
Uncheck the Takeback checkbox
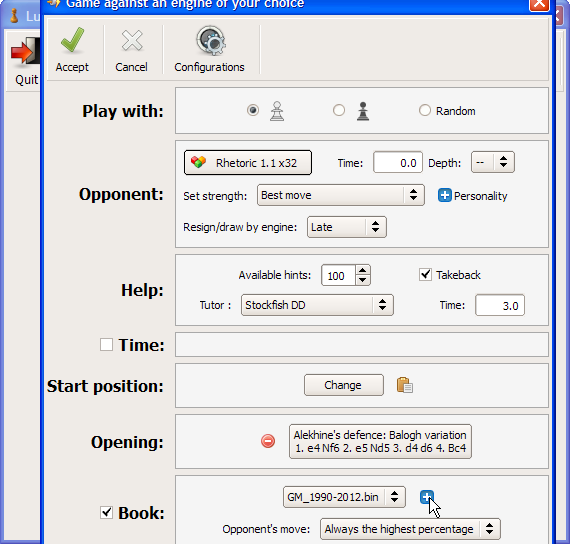pyautogui.click(x=425, y=275)
